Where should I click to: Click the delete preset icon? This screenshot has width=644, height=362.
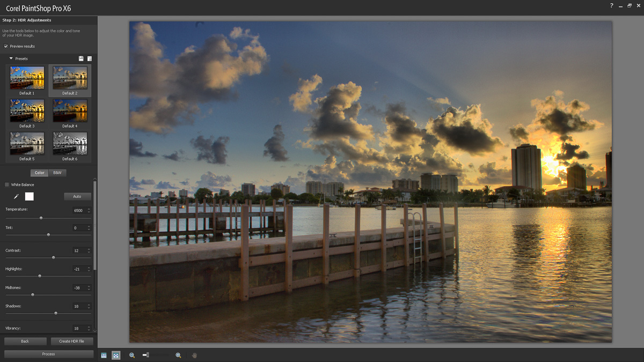tap(89, 58)
